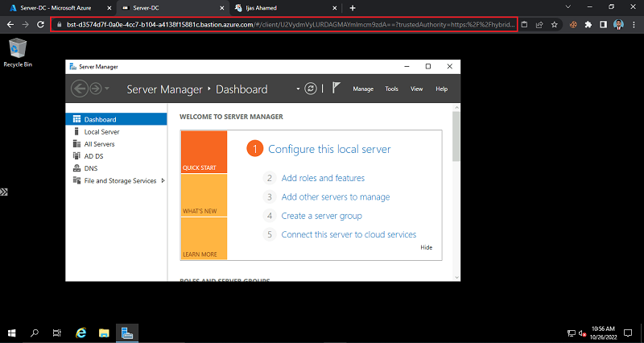This screenshot has height=343, width=644.
Task: Open DNS in the sidebar
Action: (x=116, y=168)
